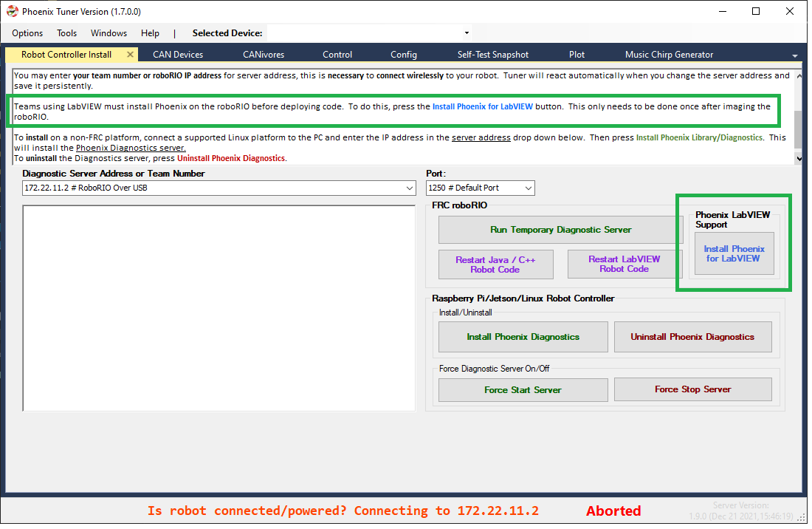Switch to the Control tab
Viewport: 812px width, 529px height.
(x=337, y=55)
